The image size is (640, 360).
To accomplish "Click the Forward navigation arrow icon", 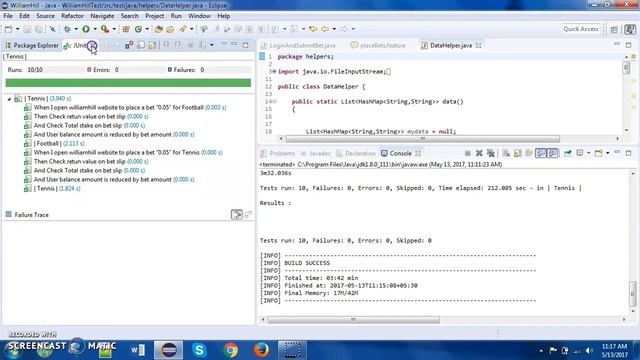I will [x=344, y=29].
